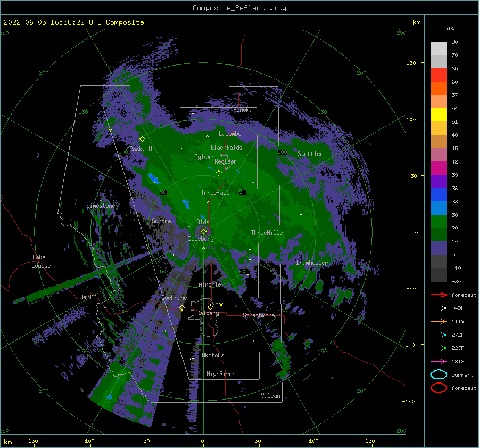Click the Sylvan label

[x=204, y=157]
